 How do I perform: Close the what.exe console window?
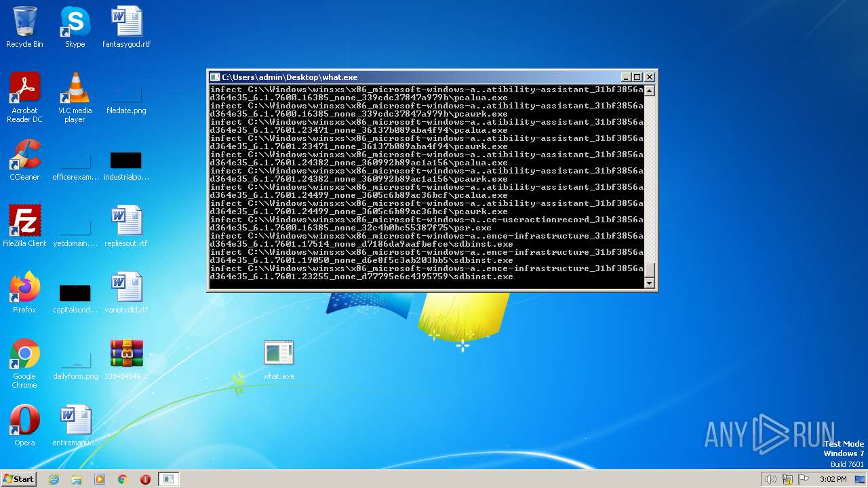649,77
